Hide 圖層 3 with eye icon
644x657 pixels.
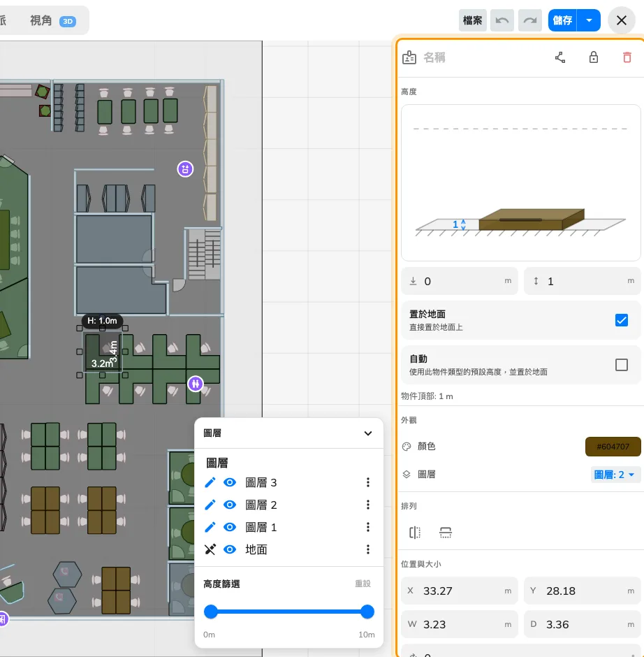pos(230,482)
